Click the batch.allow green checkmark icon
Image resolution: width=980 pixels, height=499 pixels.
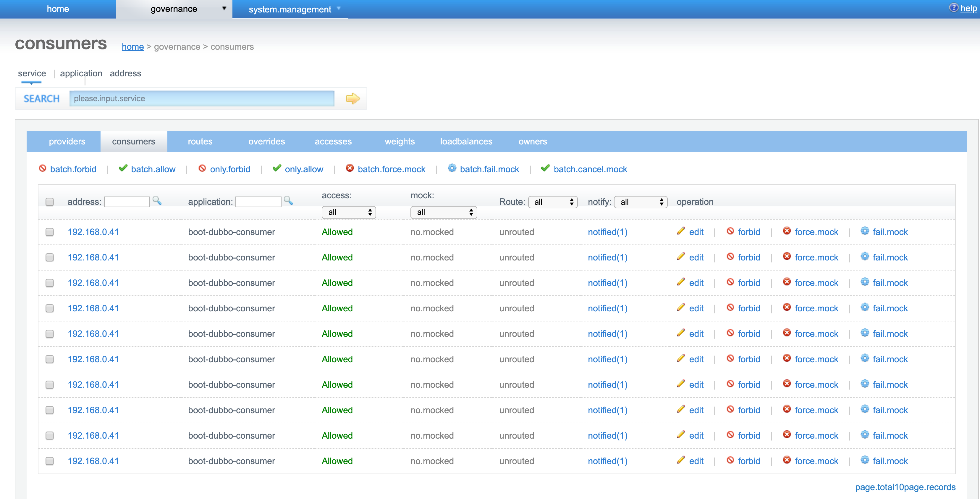coord(123,168)
